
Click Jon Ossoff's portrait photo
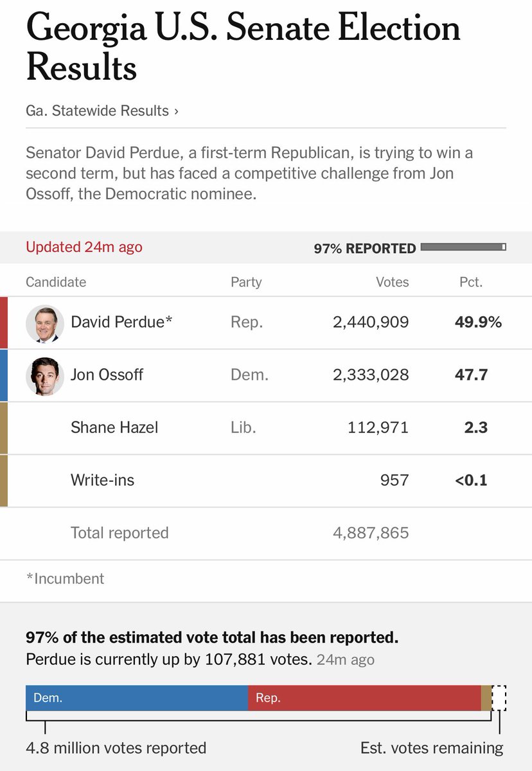point(45,377)
